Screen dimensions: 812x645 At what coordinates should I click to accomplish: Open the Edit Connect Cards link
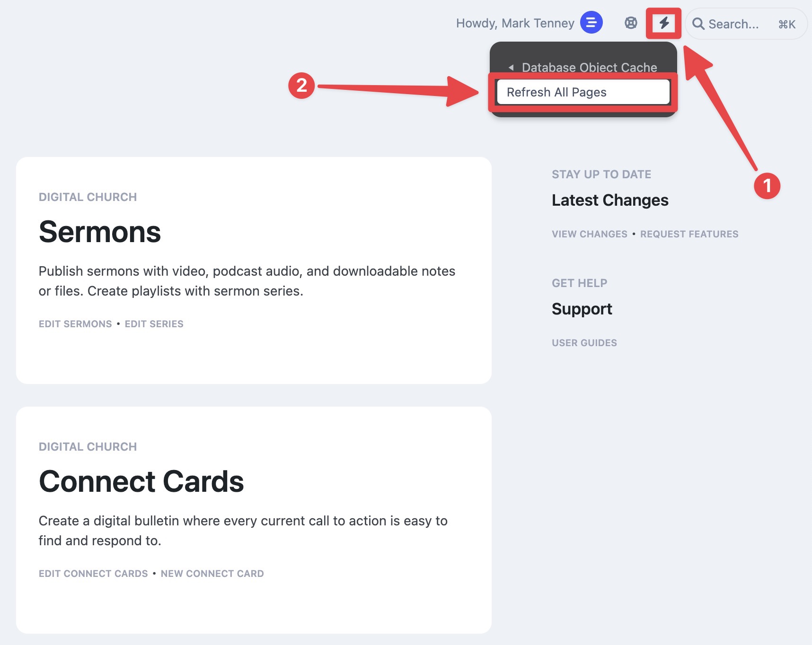[x=93, y=574]
